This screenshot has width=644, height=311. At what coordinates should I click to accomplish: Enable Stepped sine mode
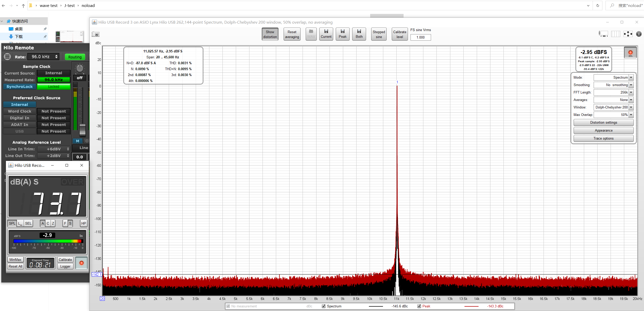pos(379,34)
